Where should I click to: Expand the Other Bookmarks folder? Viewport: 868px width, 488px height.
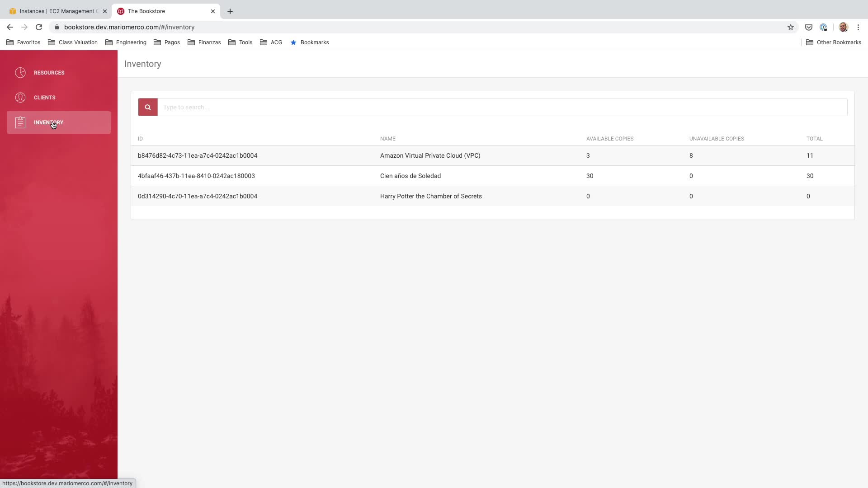[x=833, y=42]
